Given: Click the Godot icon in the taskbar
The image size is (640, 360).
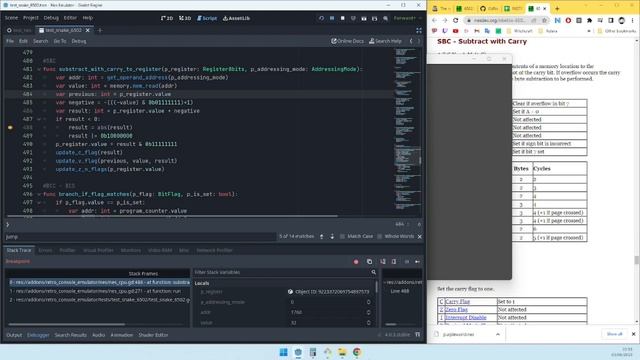Looking at the screenshot, I should click(298, 352).
